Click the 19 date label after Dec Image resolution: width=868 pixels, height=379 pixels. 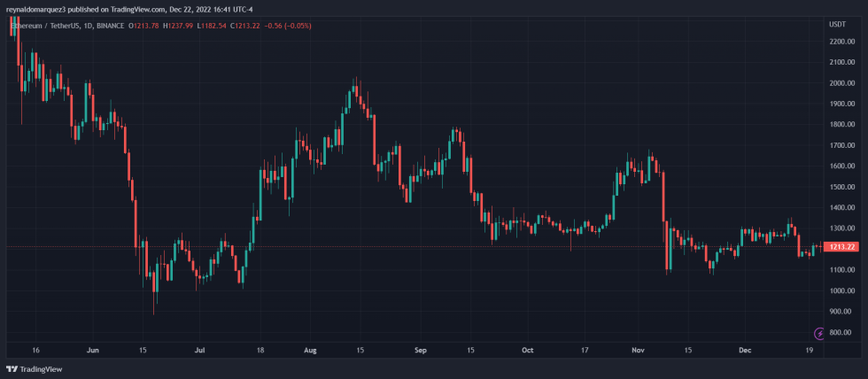click(x=810, y=351)
